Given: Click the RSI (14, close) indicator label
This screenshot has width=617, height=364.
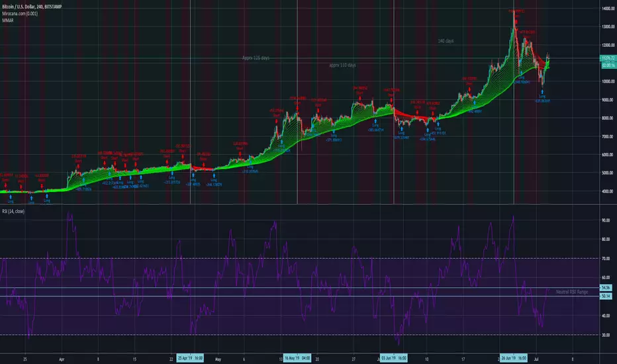Looking at the screenshot, I should click(x=13, y=211).
